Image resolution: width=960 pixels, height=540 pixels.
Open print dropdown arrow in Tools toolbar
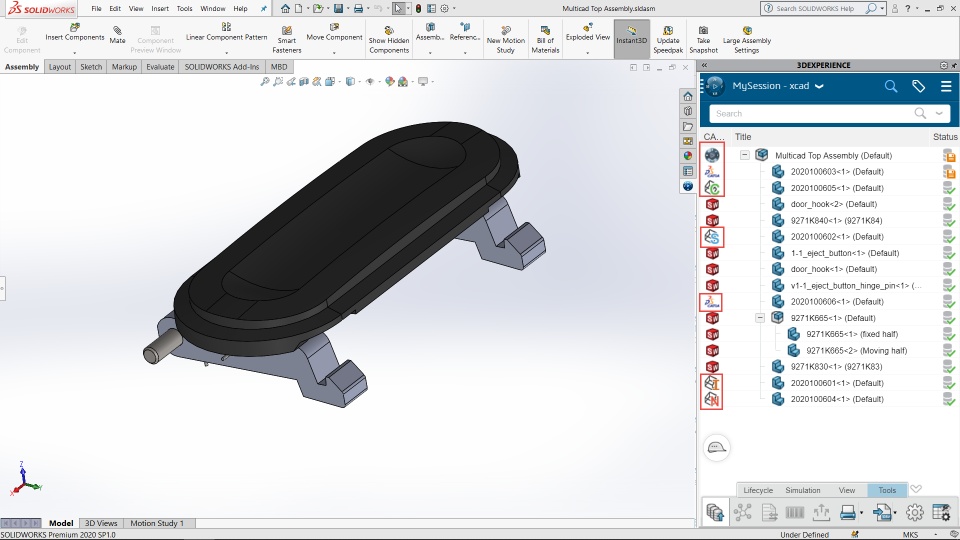click(x=861, y=513)
